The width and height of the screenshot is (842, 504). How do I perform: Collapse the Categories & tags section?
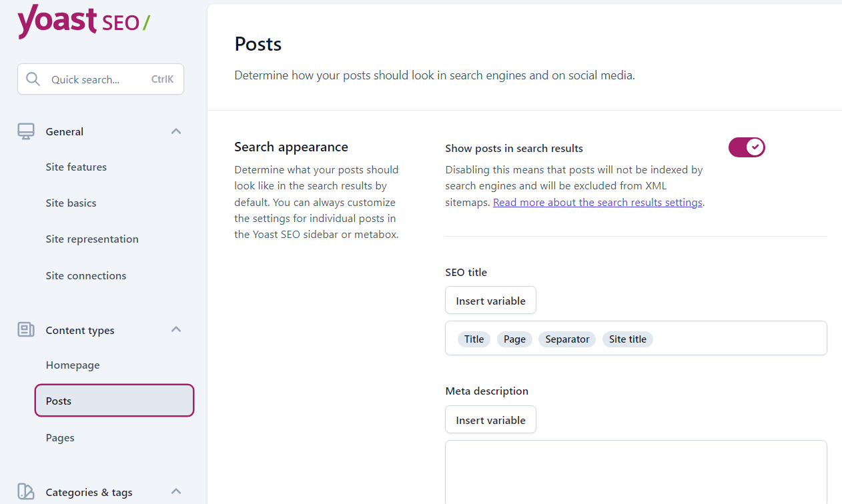[175, 491]
